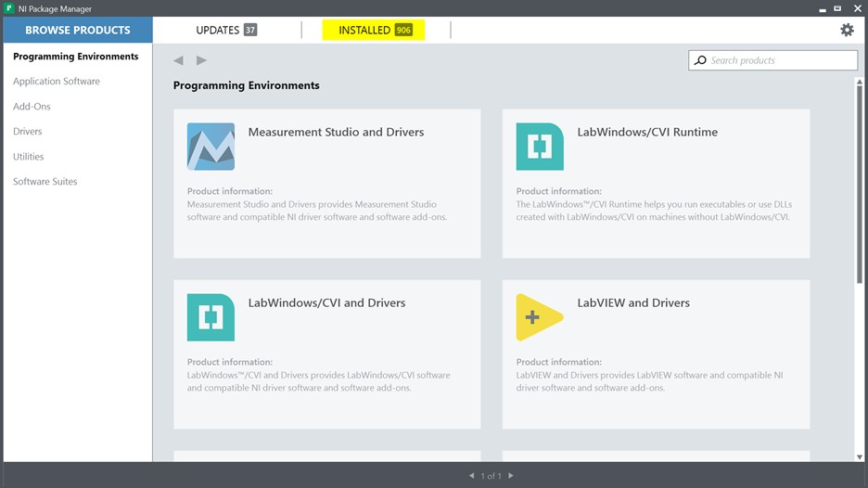Go to previous page in footer pager
This screenshot has width=868, height=488.
click(472, 475)
